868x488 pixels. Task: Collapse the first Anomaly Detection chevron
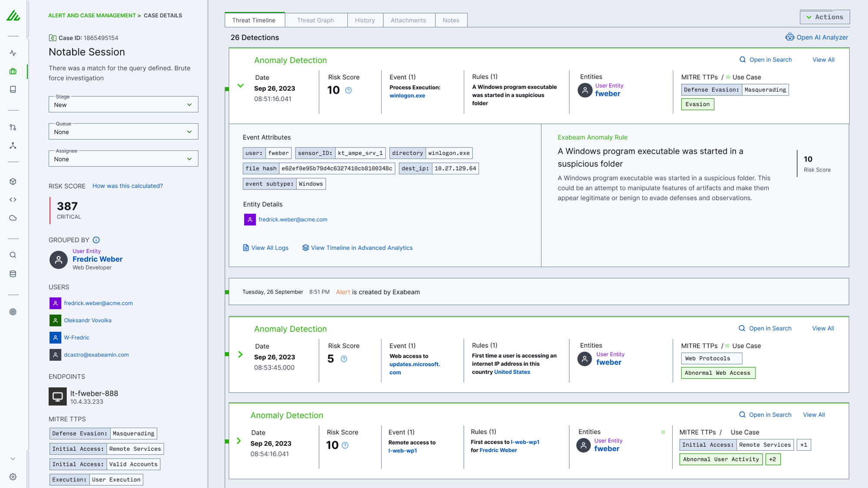coord(240,86)
